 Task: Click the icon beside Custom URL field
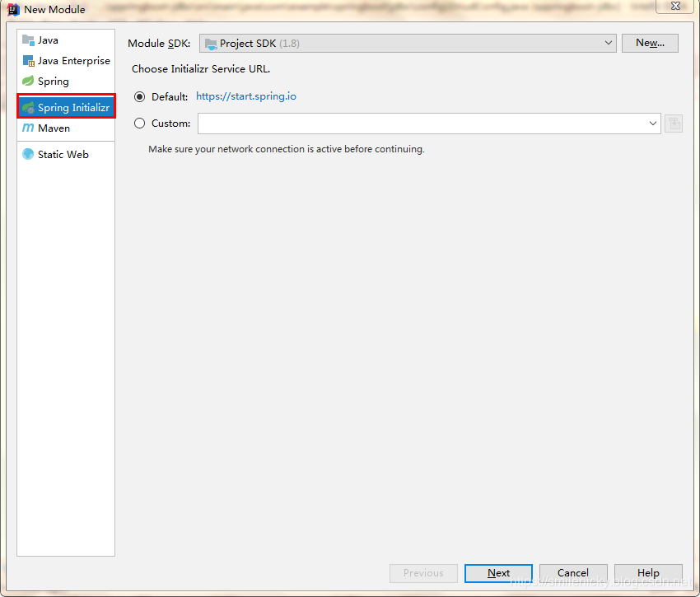[673, 124]
